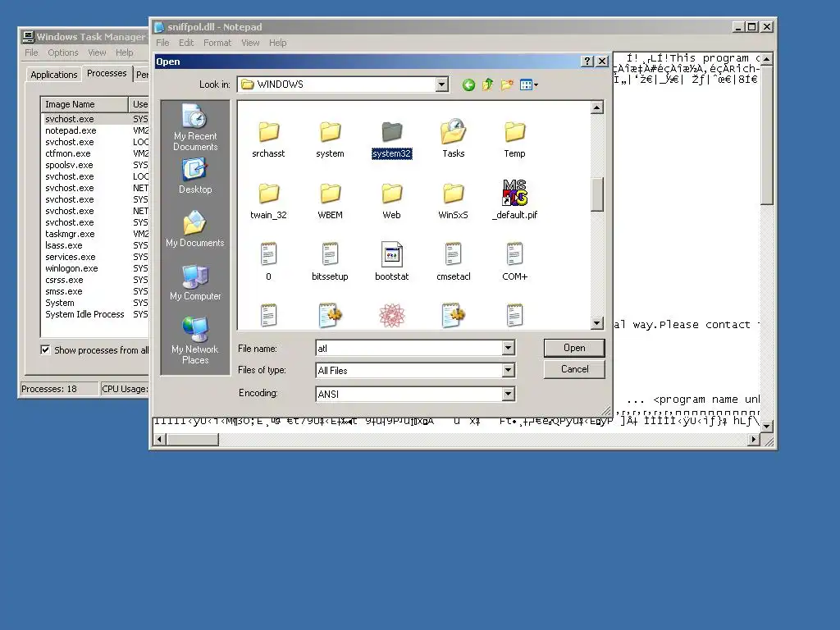Select taskmgr.exe process row
The height and width of the screenshot is (630, 840).
70,234
